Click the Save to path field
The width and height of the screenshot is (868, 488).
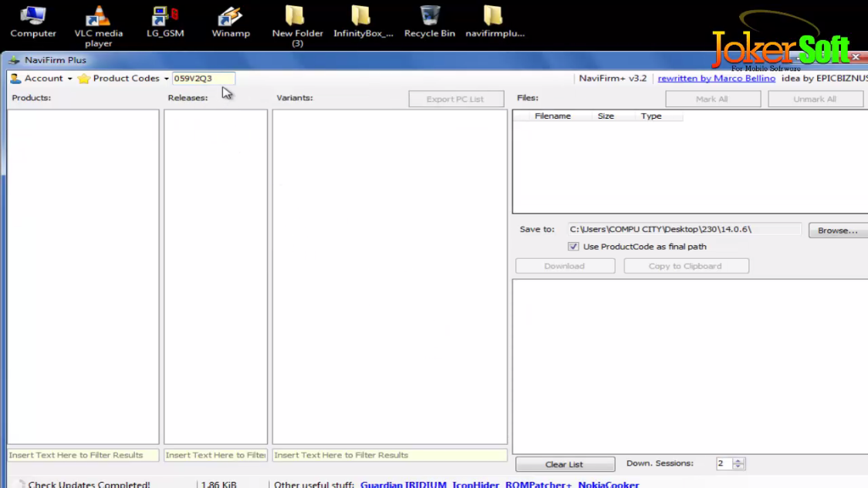[684, 229]
